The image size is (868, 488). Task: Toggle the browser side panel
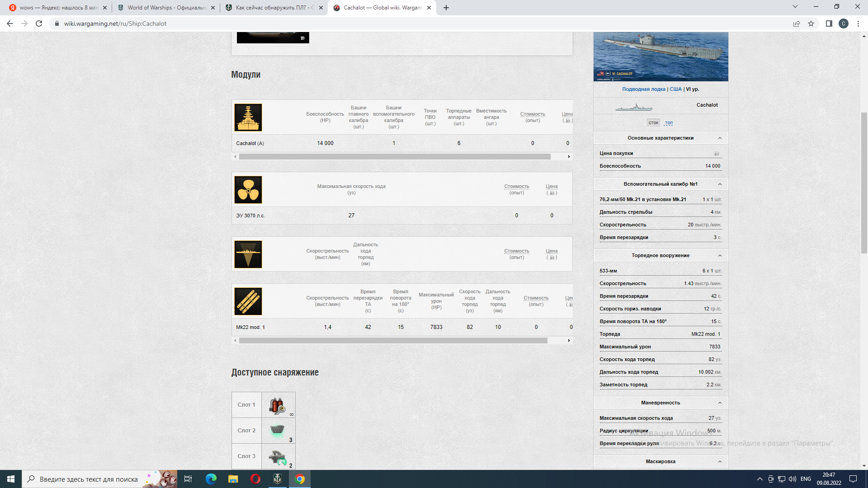click(x=829, y=23)
